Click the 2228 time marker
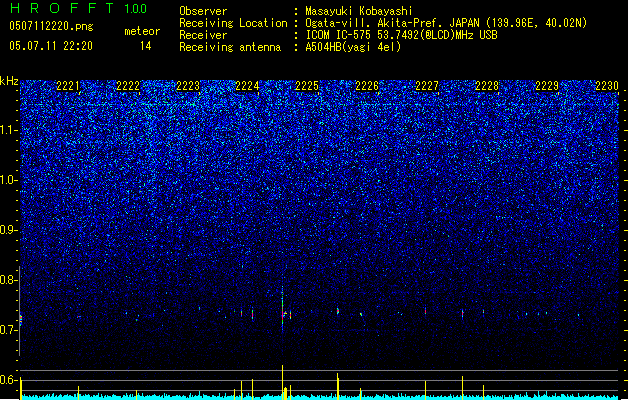The width and height of the screenshot is (629, 400). (x=487, y=86)
